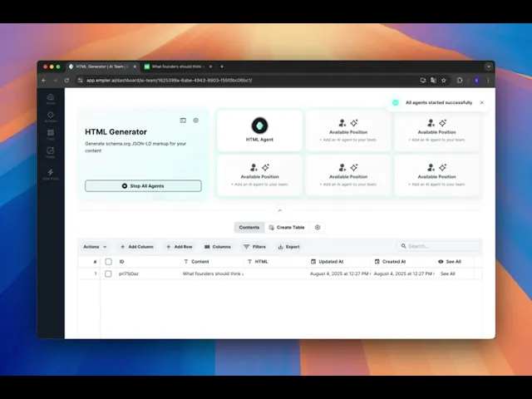
Task: Export the table data
Action: click(288, 247)
